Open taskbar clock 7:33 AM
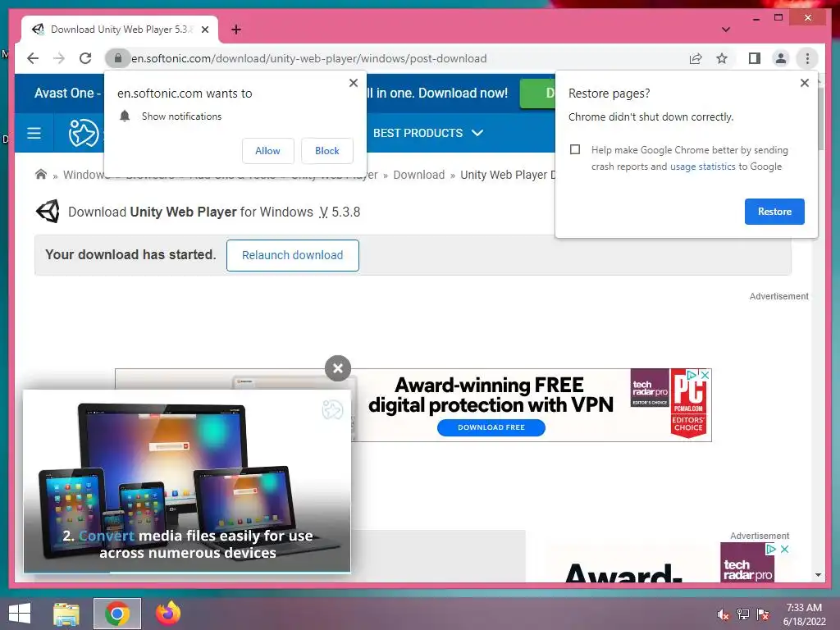 point(804,614)
